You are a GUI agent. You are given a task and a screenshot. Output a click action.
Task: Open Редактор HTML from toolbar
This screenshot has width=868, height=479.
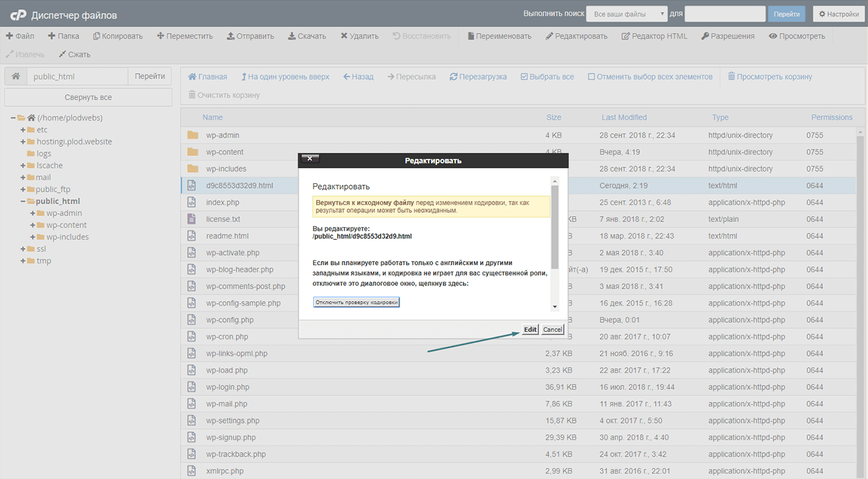click(654, 36)
